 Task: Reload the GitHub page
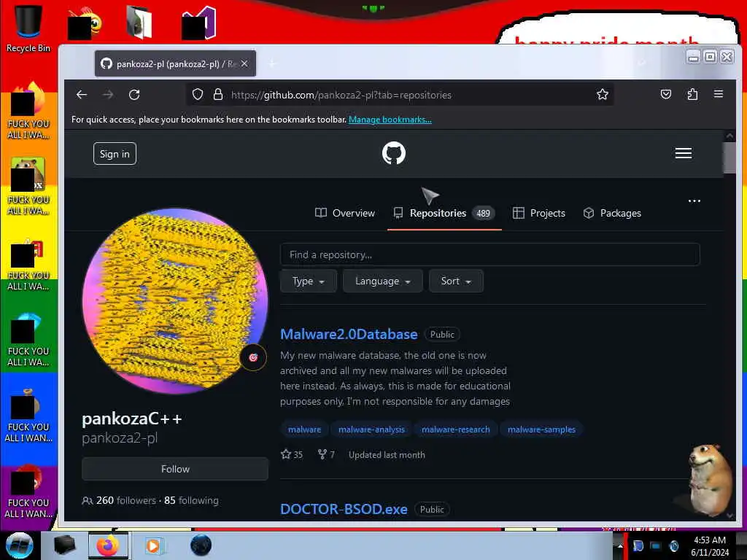(134, 95)
